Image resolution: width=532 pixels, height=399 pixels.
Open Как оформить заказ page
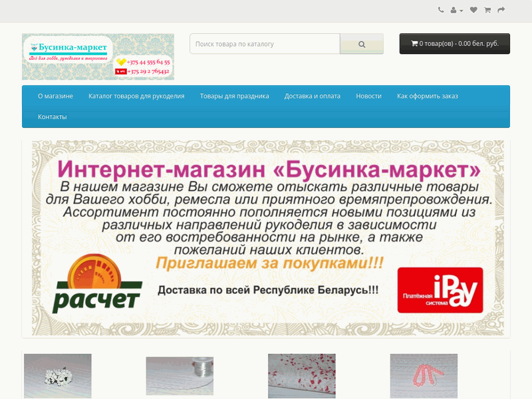428,96
